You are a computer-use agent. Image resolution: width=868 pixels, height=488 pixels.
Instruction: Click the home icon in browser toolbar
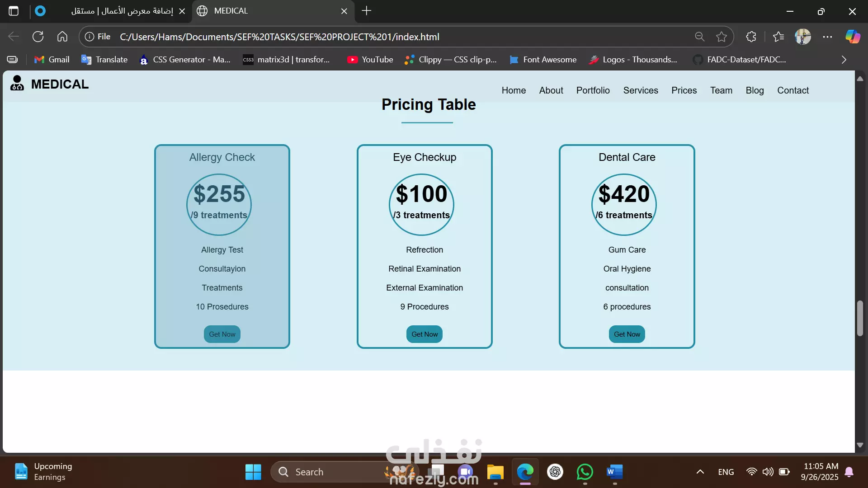(62, 37)
